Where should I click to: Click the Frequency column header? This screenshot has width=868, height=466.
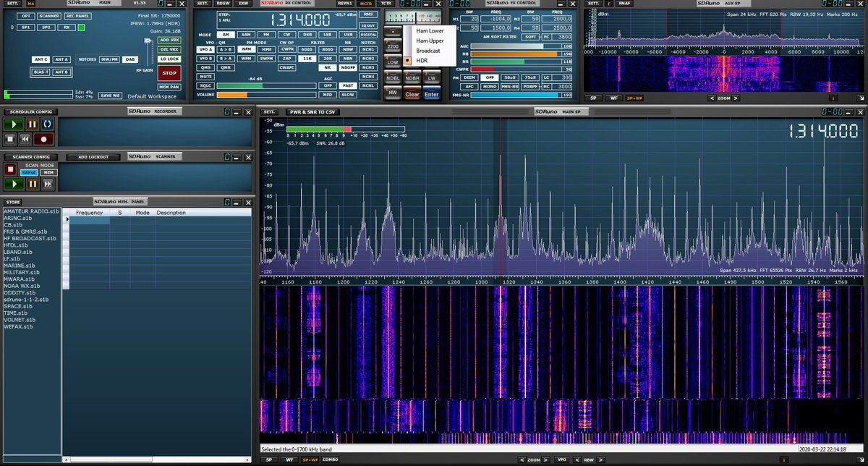(x=90, y=213)
